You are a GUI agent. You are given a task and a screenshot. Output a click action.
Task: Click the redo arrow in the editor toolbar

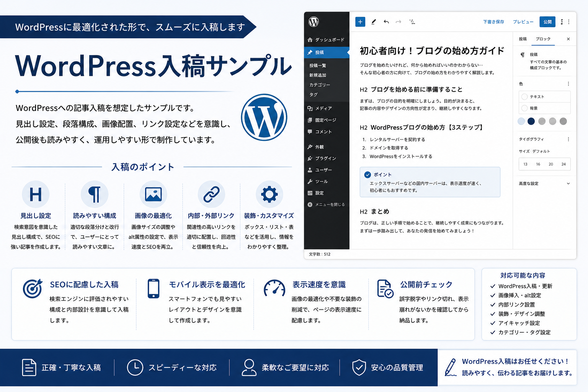(x=399, y=22)
